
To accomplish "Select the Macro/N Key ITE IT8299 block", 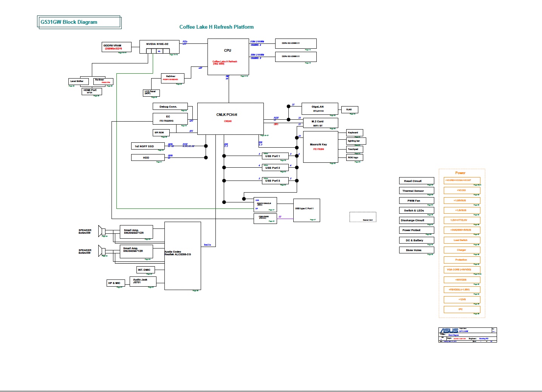I will [321, 147].
